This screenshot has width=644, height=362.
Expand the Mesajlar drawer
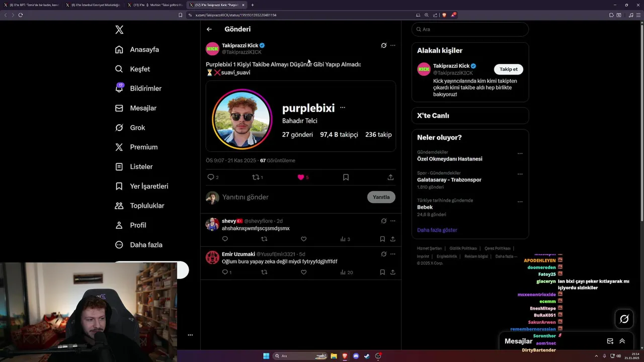622,341
